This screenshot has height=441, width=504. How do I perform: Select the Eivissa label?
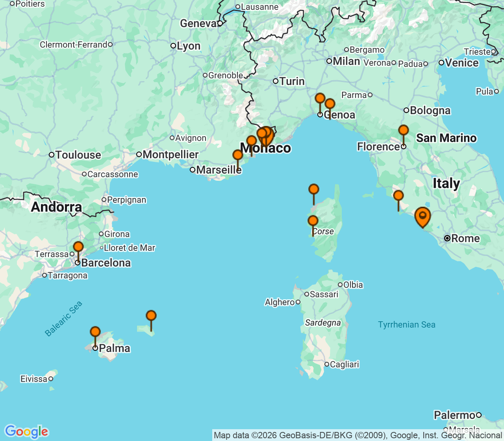pos(34,379)
